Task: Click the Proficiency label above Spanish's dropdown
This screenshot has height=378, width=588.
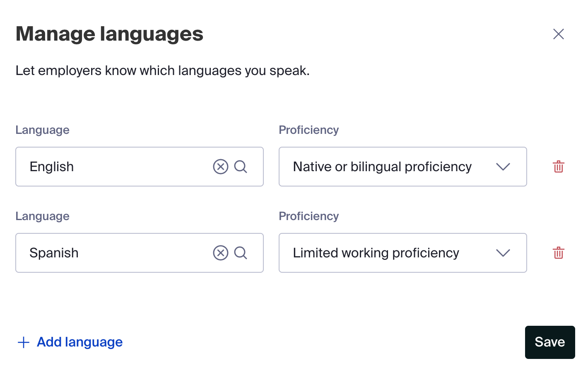Action: [x=308, y=216]
